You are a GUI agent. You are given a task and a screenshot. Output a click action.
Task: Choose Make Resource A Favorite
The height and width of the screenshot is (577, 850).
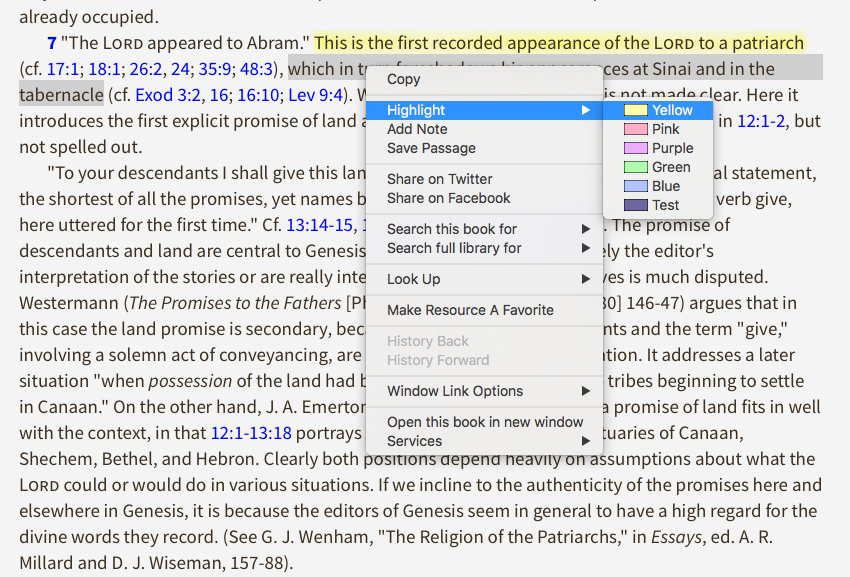484,310
